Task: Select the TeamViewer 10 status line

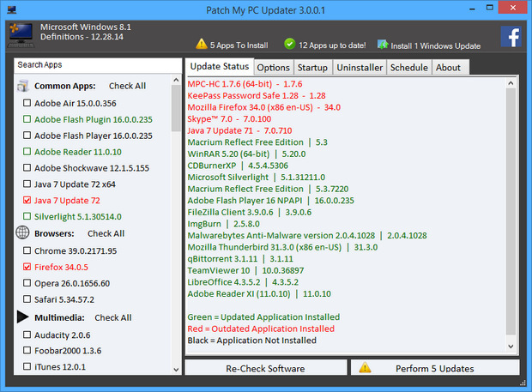Action: coord(245,270)
